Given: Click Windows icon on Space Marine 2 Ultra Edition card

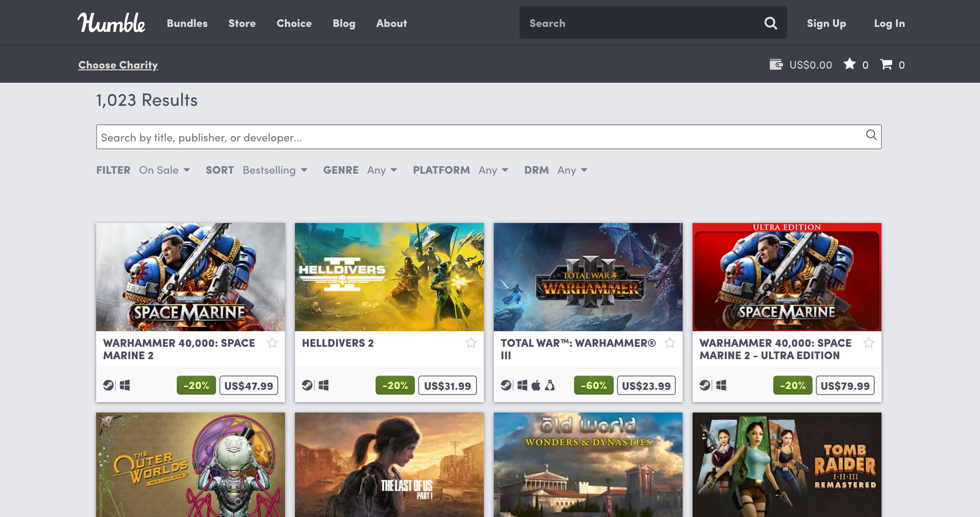Looking at the screenshot, I should [721, 386].
